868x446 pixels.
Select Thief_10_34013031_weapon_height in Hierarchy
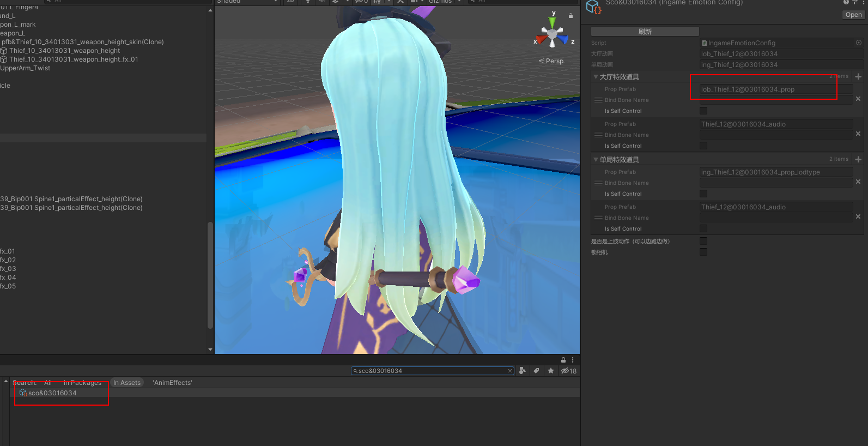[64, 51]
